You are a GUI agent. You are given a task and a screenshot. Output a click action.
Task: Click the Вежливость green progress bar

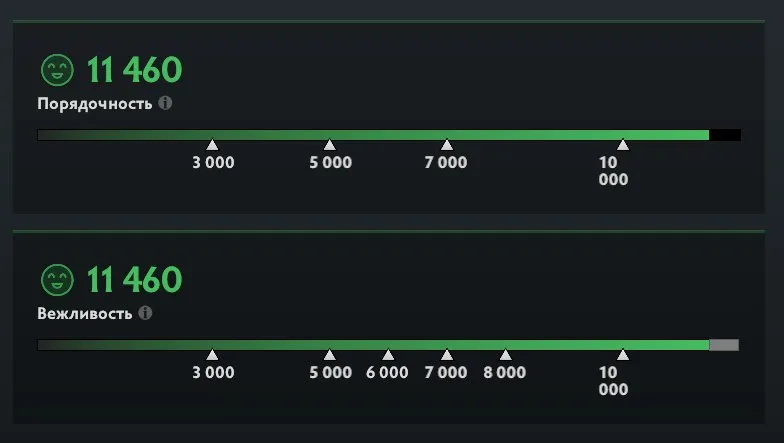[373, 345]
